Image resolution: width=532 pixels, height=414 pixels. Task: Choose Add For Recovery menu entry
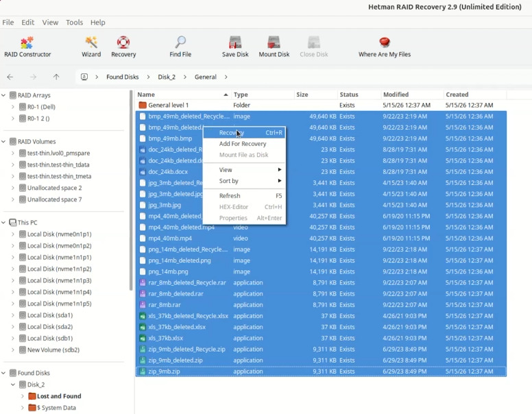point(244,144)
